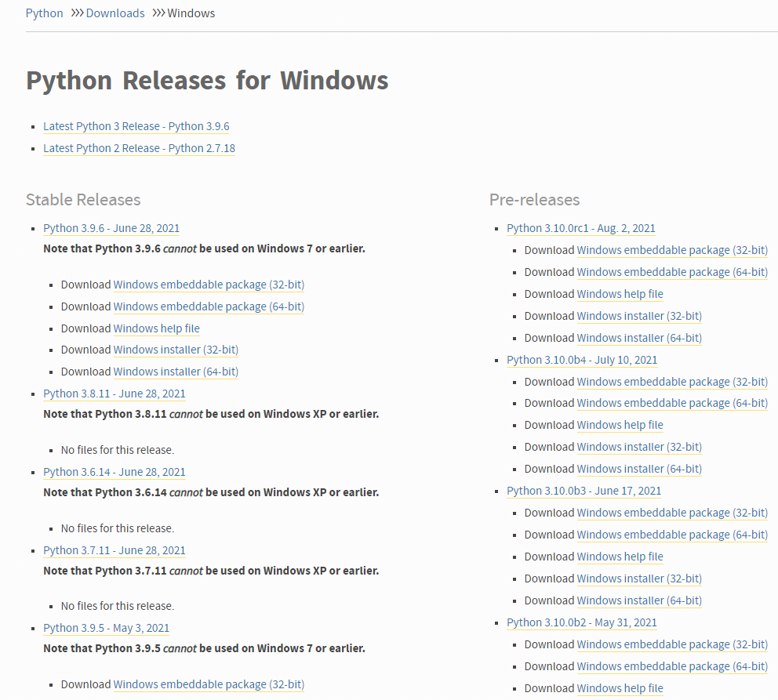Open Python 3.9.5 - May 3, 2021 release

[106, 628]
